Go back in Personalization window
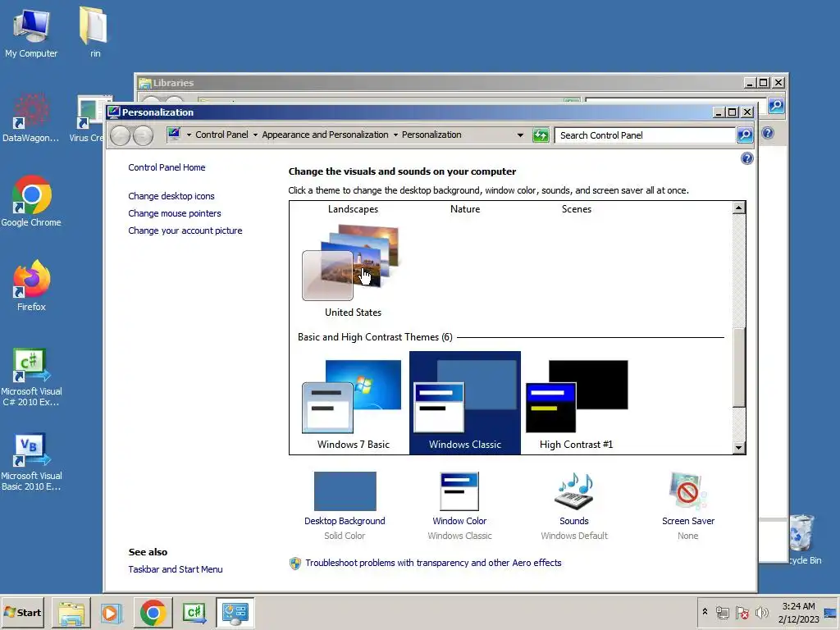840x630 pixels. tap(121, 135)
